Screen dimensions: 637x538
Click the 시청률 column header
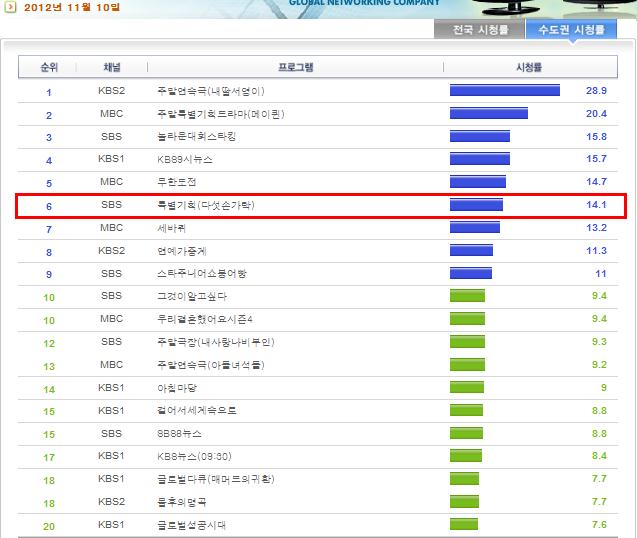click(x=529, y=67)
